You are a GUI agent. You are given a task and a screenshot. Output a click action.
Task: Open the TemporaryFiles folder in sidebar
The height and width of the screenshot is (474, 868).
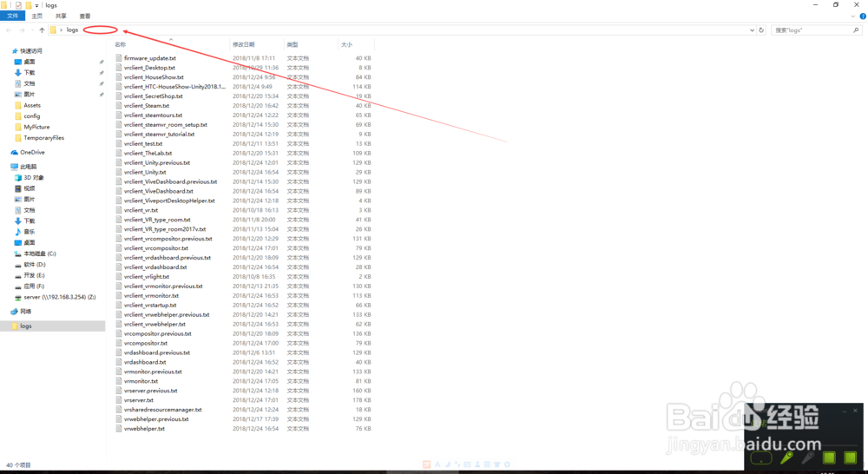43,138
